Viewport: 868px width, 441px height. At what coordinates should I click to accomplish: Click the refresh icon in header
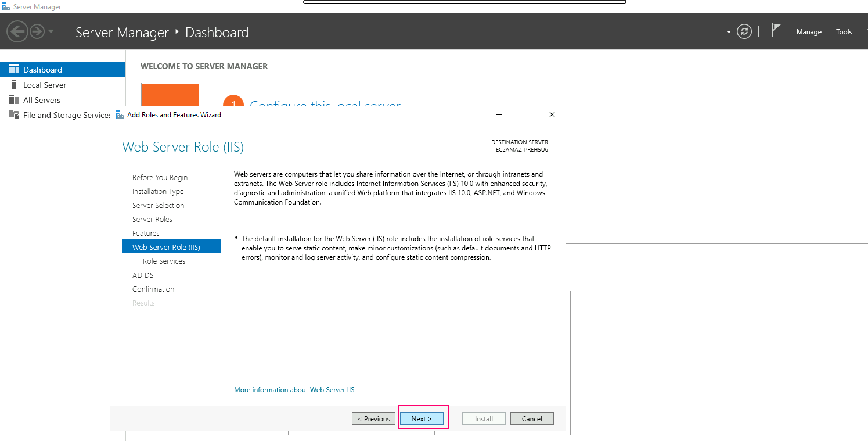744,31
